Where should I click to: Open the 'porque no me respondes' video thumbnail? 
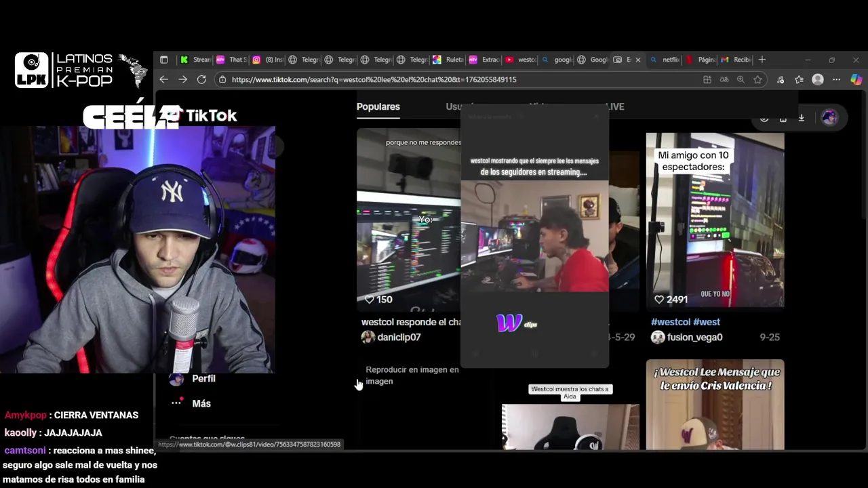[409, 219]
